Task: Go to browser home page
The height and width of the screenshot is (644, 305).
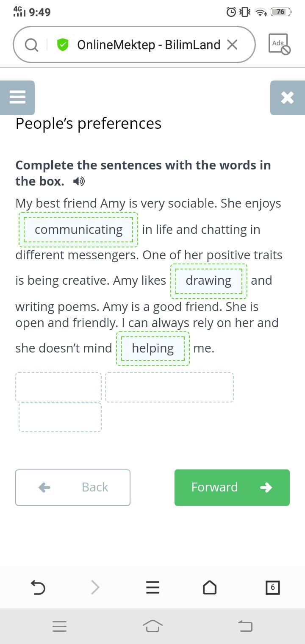Action: coord(210,587)
